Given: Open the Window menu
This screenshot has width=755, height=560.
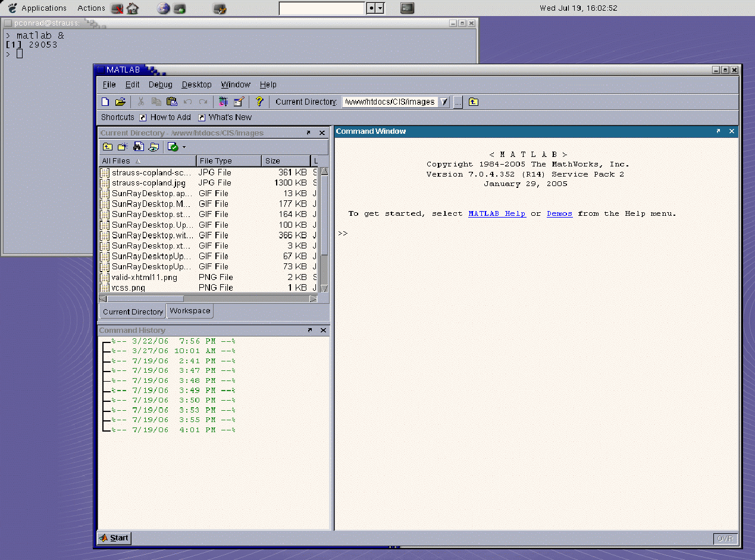Looking at the screenshot, I should 236,84.
